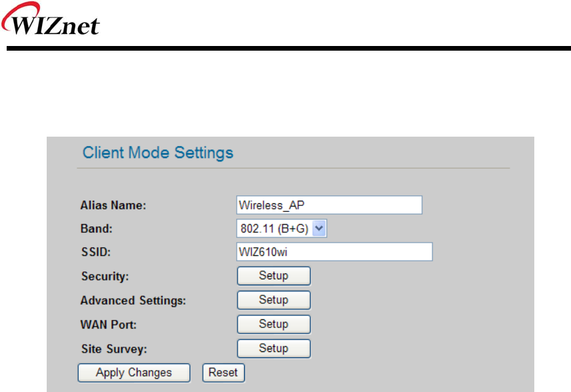
Task: Launch Site Survey Setup
Action: click(273, 348)
